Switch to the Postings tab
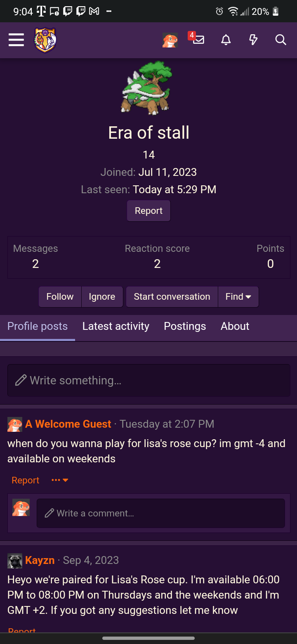 click(x=185, y=326)
